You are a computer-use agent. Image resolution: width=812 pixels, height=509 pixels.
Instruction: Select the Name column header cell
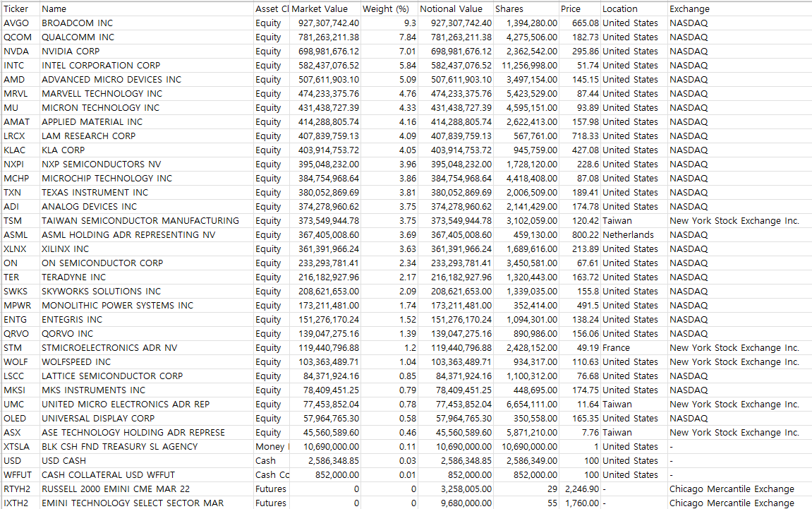point(147,8)
